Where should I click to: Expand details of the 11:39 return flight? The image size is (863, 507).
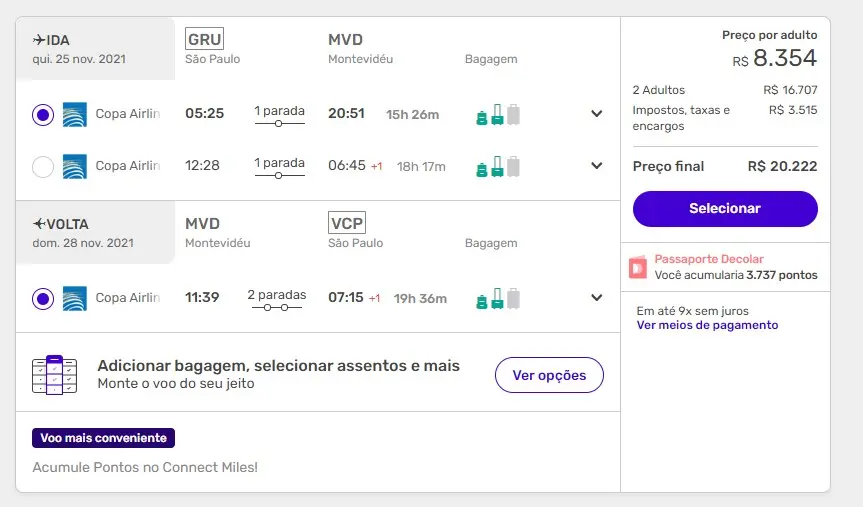597,298
